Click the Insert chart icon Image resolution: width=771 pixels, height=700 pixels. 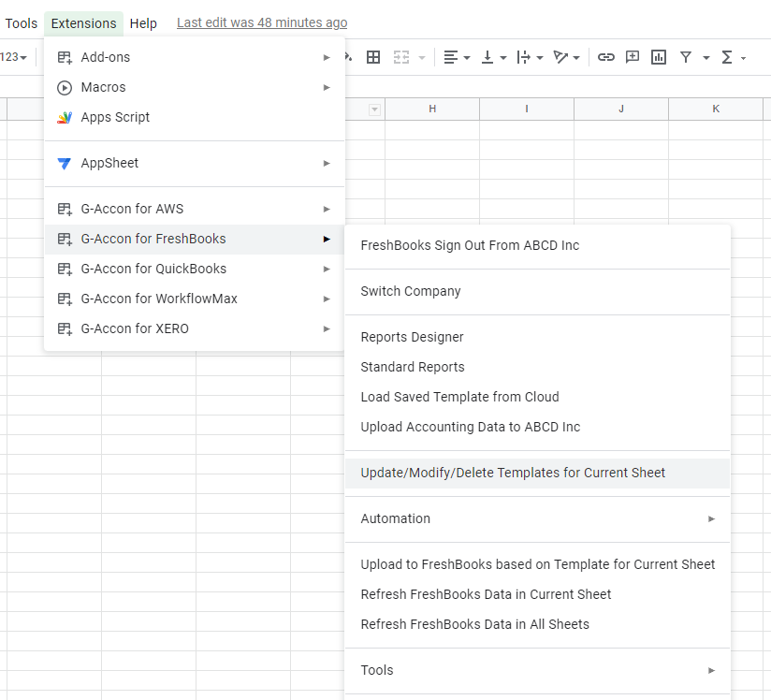point(659,57)
